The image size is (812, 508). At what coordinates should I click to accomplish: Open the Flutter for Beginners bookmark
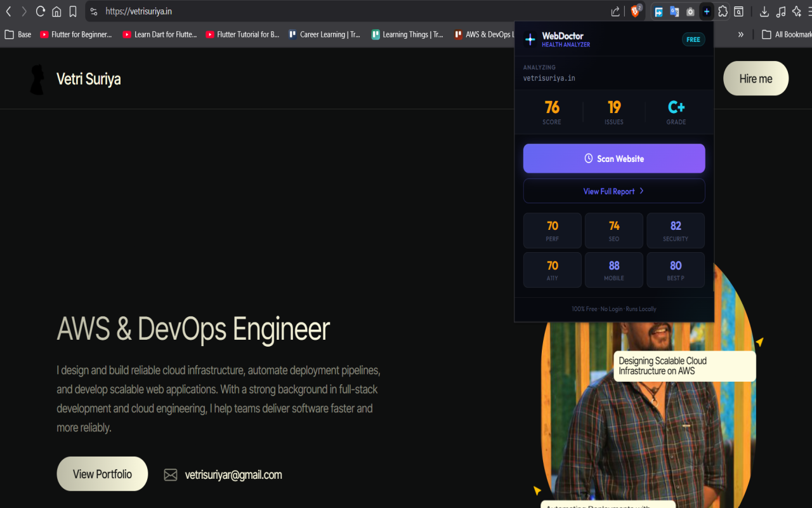coord(76,34)
